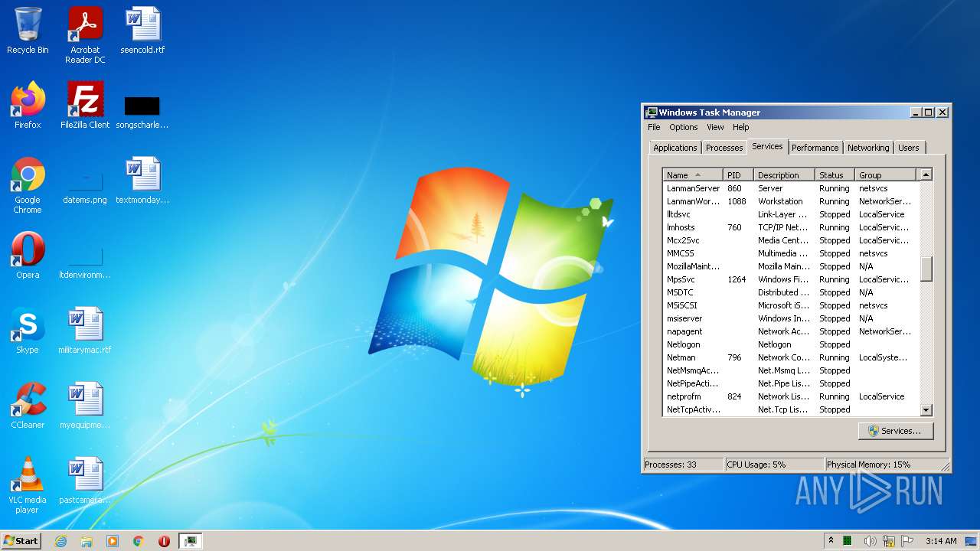The width and height of the screenshot is (980, 551).
Task: Show hidden tray icons arrow
Action: [x=831, y=541]
